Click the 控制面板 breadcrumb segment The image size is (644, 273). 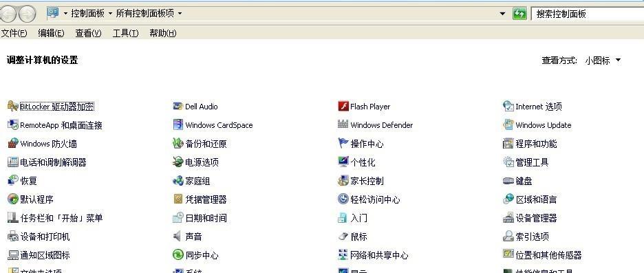click(x=88, y=14)
